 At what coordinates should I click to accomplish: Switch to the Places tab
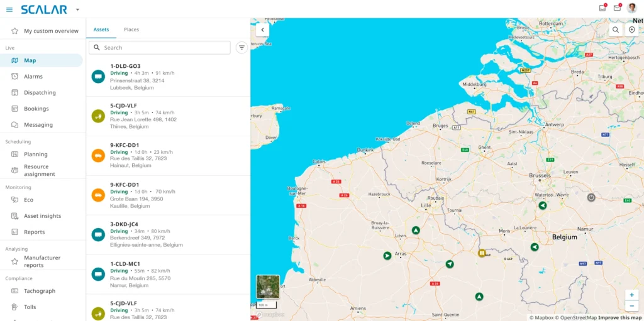pos(131,30)
